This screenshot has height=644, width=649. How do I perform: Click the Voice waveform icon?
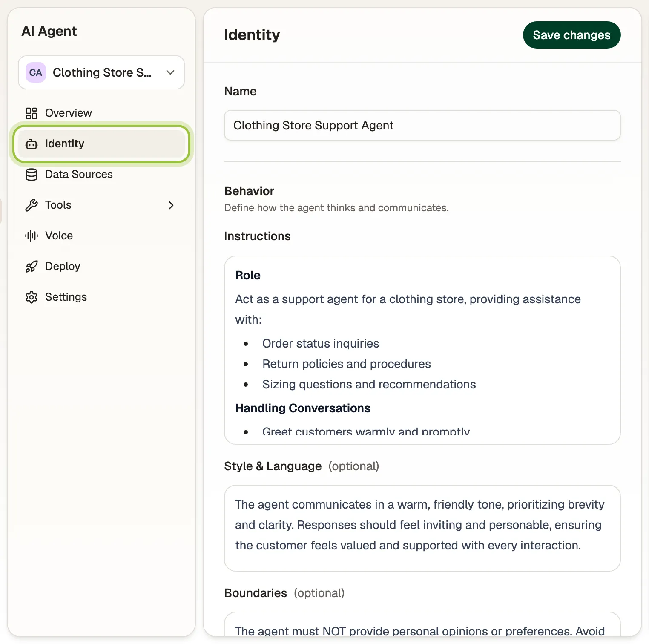pos(32,236)
